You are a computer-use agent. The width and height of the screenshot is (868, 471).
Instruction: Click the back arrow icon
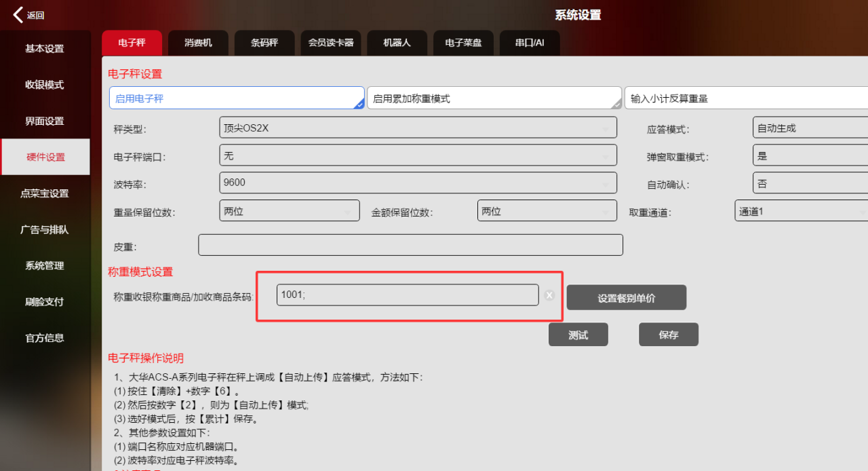point(18,15)
